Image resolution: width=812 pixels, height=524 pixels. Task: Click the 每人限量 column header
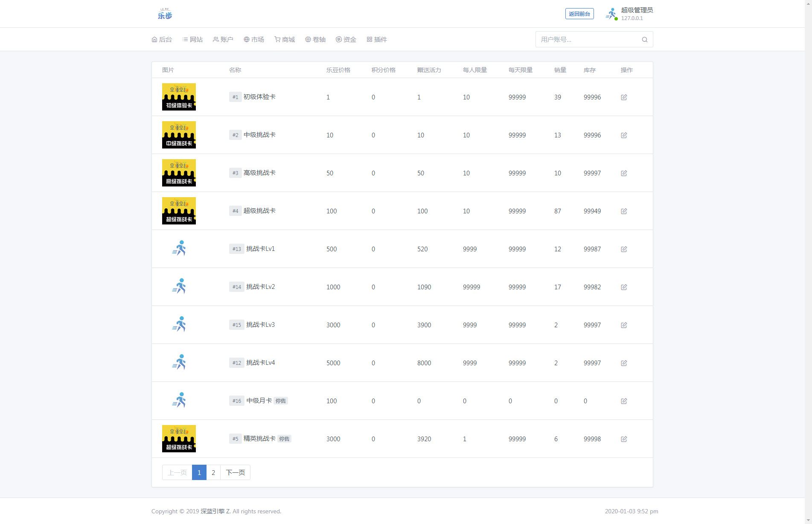click(475, 70)
